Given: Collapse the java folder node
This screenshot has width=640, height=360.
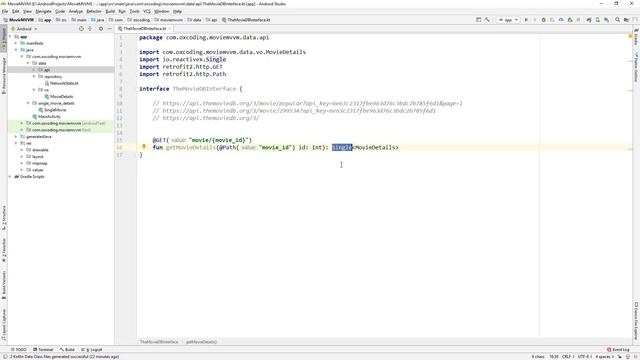Looking at the screenshot, I should click(x=16, y=50).
